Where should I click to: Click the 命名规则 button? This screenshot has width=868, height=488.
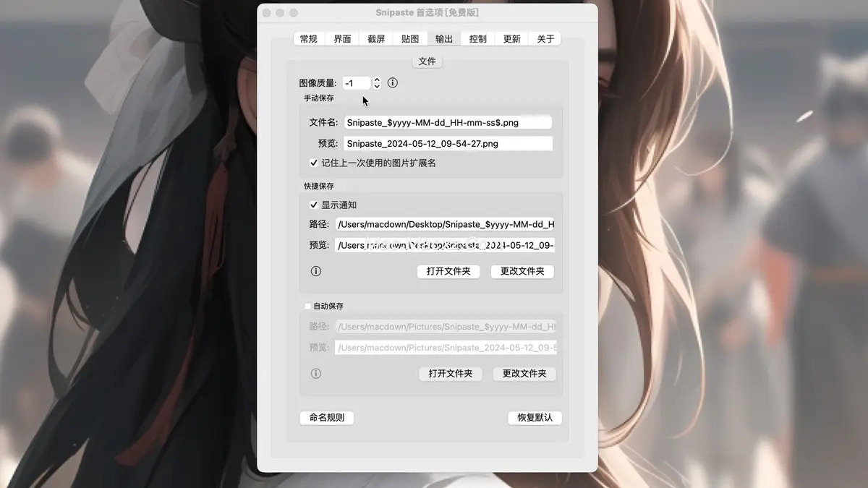[326, 418]
